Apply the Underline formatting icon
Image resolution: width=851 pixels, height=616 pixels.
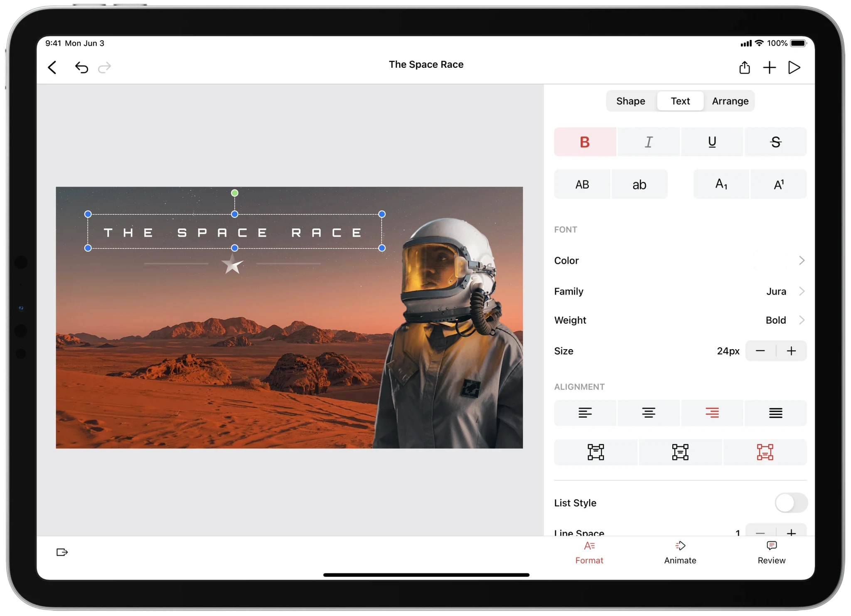tap(712, 142)
